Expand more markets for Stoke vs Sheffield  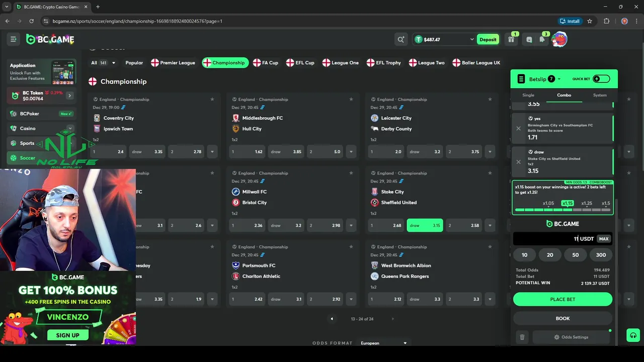click(490, 225)
